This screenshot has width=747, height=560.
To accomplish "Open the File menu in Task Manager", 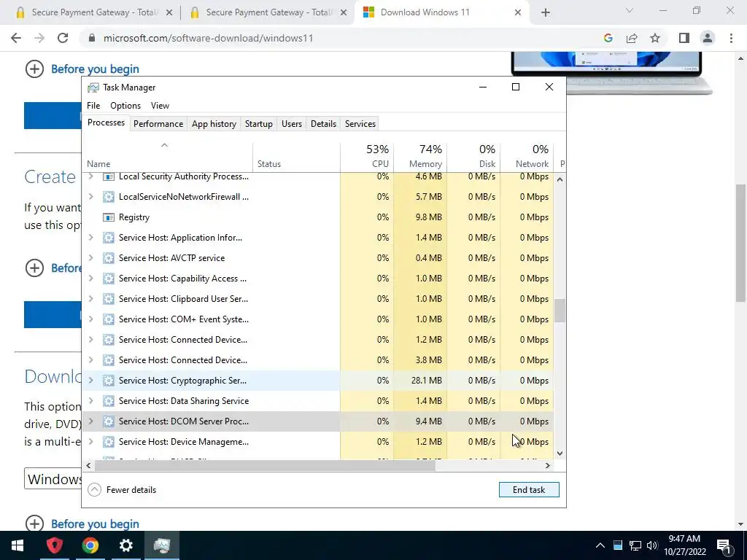I will [93, 106].
